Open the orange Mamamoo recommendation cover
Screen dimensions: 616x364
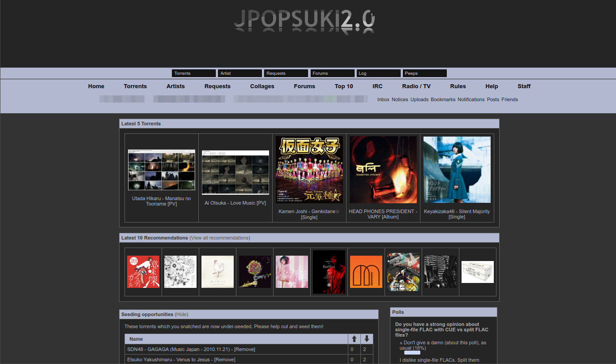366,272
